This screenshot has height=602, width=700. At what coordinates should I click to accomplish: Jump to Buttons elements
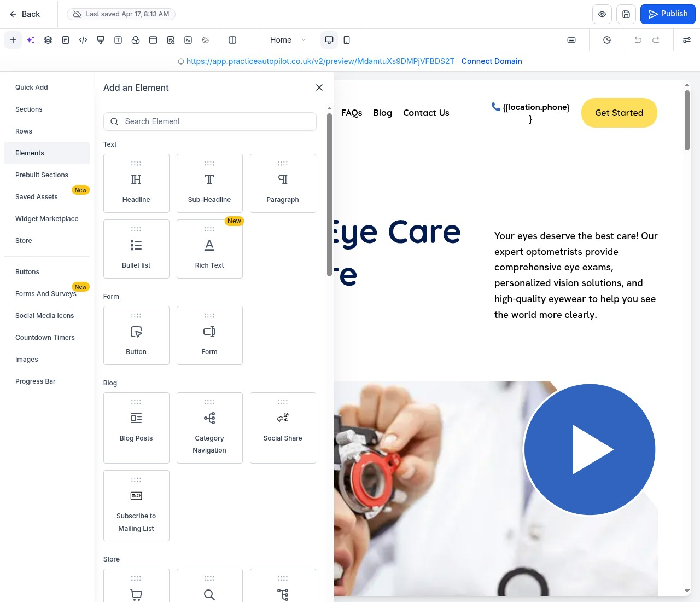[x=47, y=272]
